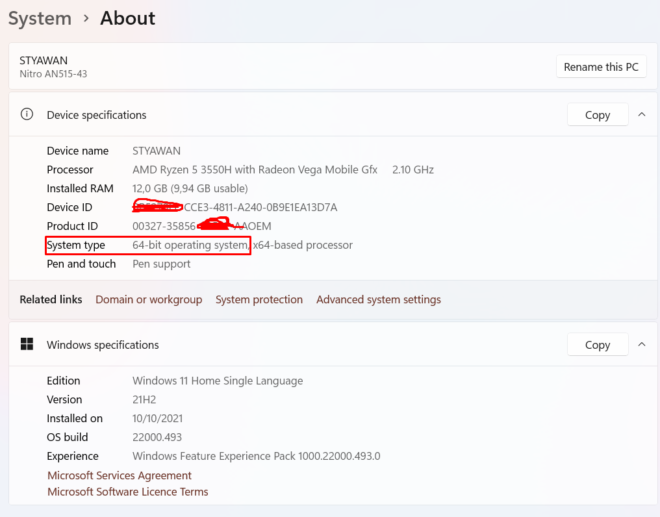Viewport: 660px width, 517px height.
Task: Select the Windows Feature Experience Pack text
Action: pyautogui.click(x=256, y=456)
